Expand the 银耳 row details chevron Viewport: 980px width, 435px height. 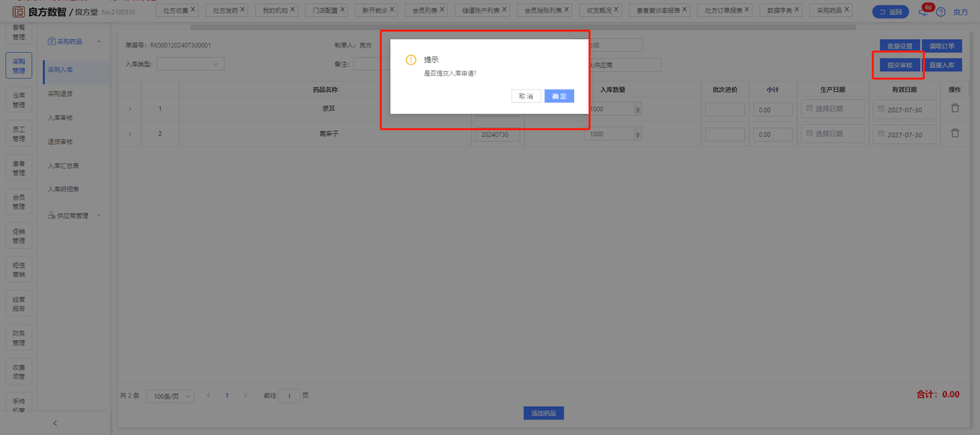click(x=129, y=110)
